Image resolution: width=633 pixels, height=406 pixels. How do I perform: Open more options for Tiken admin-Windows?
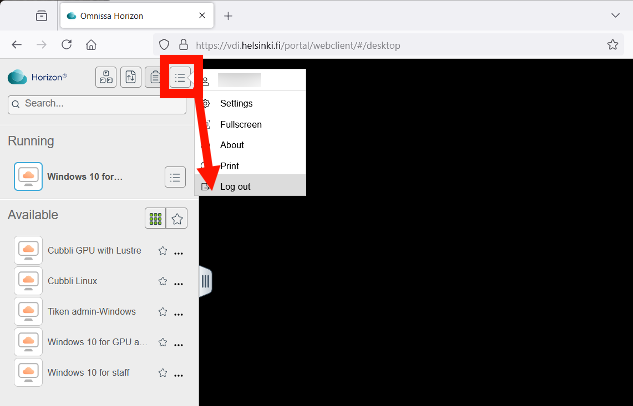pos(179,313)
